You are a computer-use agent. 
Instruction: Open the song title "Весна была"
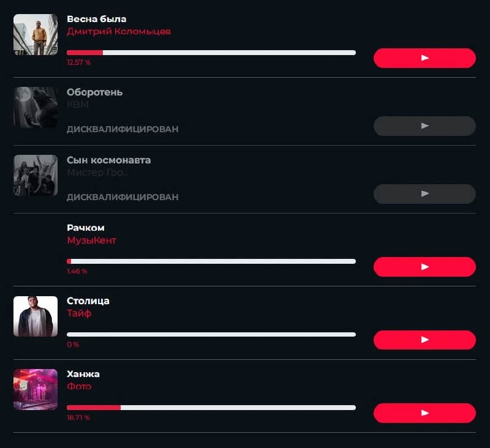[97, 19]
